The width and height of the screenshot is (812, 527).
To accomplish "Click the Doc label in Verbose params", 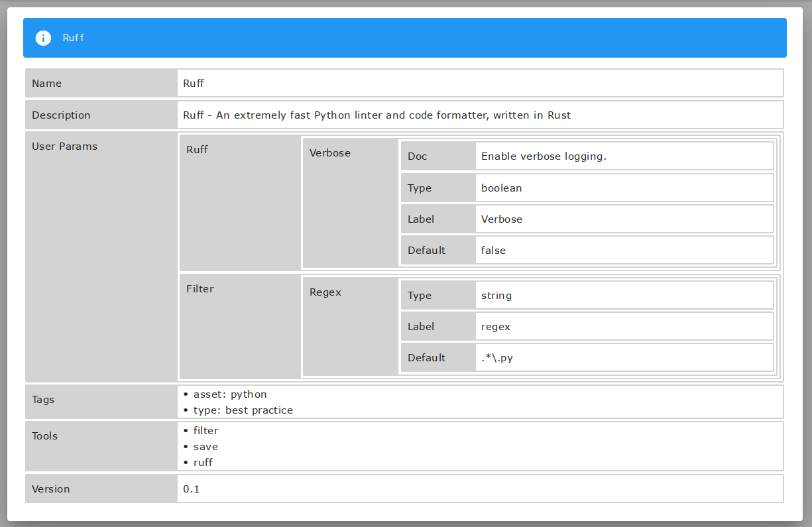I will coord(438,156).
